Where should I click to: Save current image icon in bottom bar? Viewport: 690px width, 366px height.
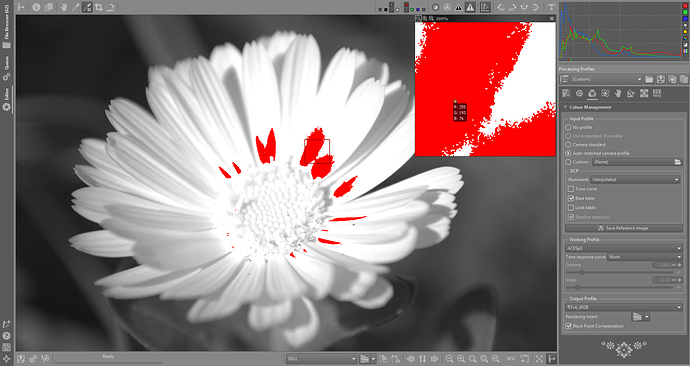click(21, 359)
